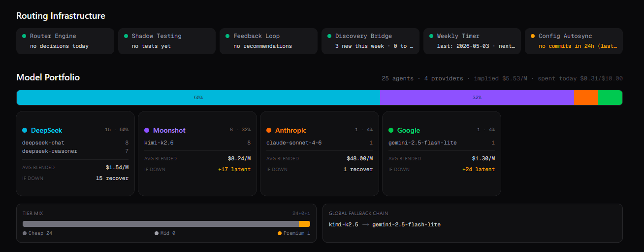Click the '15 · 60%' count in DeepSeek card

pyautogui.click(x=117, y=130)
